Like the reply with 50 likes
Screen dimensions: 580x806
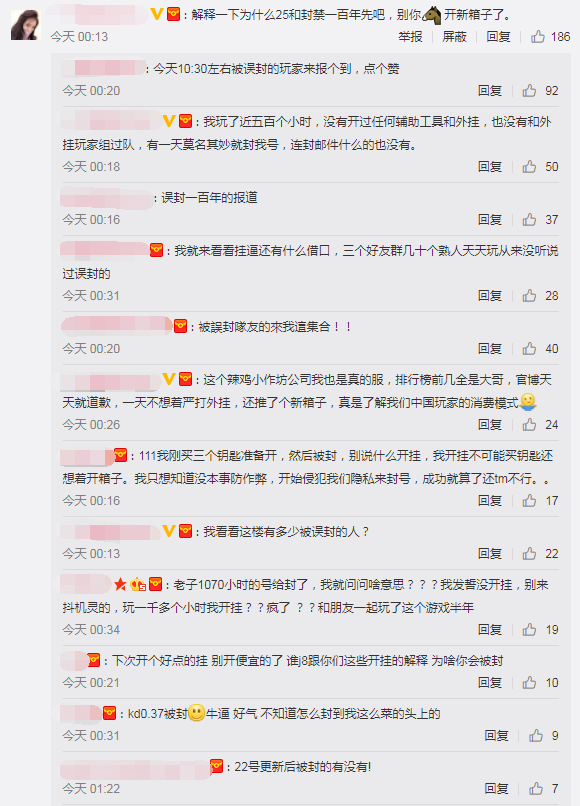pyautogui.click(x=529, y=167)
